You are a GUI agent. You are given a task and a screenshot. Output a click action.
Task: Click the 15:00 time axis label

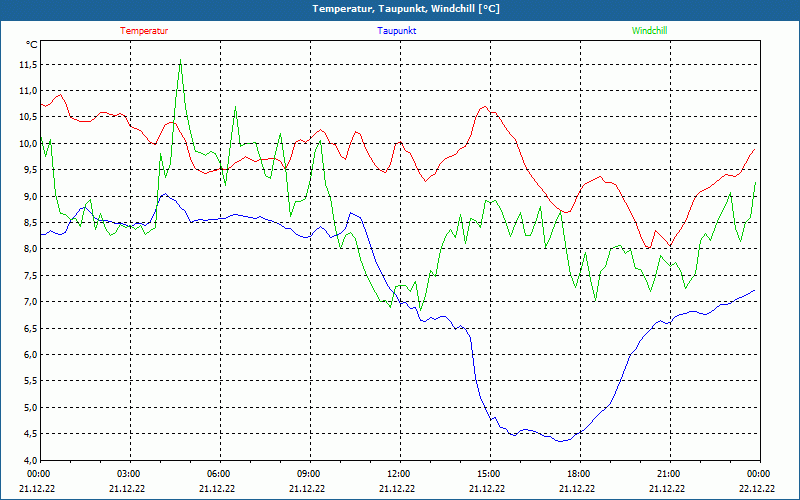[x=489, y=474]
